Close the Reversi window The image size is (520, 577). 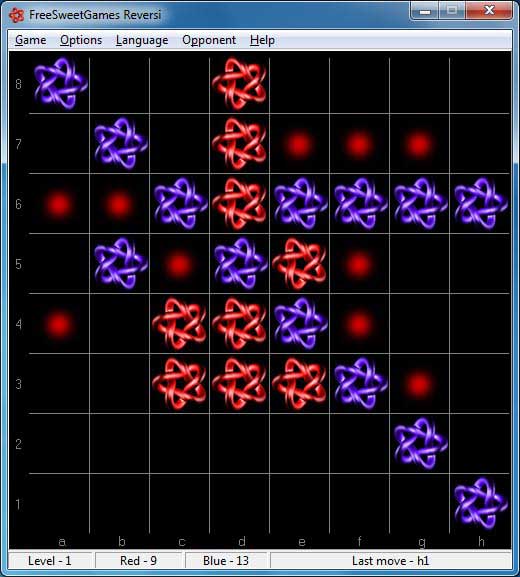(x=489, y=10)
